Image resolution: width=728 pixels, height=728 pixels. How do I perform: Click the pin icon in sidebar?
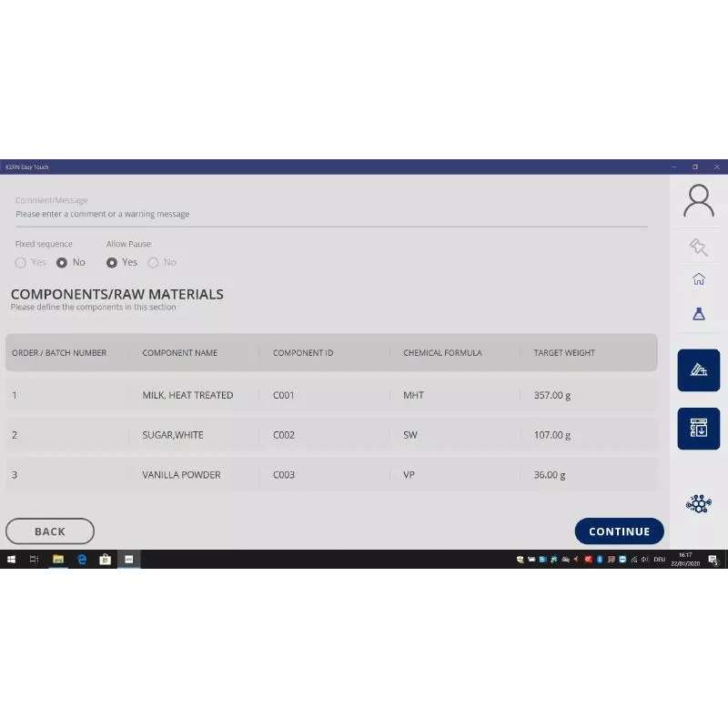[x=698, y=247]
